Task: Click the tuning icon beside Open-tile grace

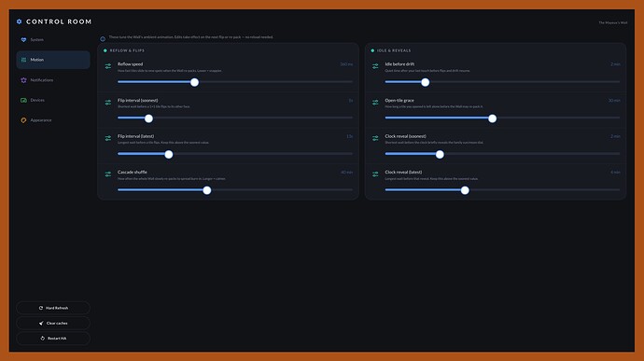Action: tap(375, 103)
